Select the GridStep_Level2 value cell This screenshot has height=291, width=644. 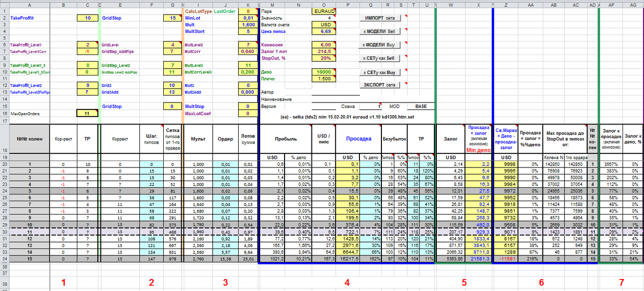click(173, 65)
